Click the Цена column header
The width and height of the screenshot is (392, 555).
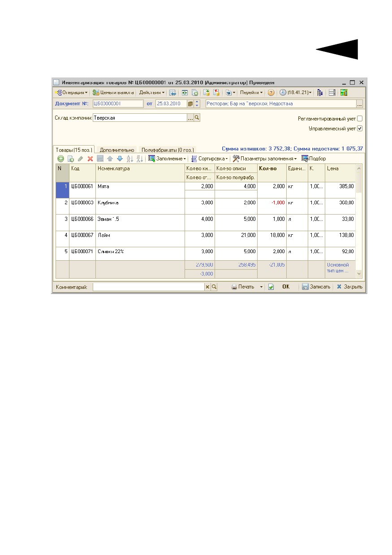pos(340,173)
